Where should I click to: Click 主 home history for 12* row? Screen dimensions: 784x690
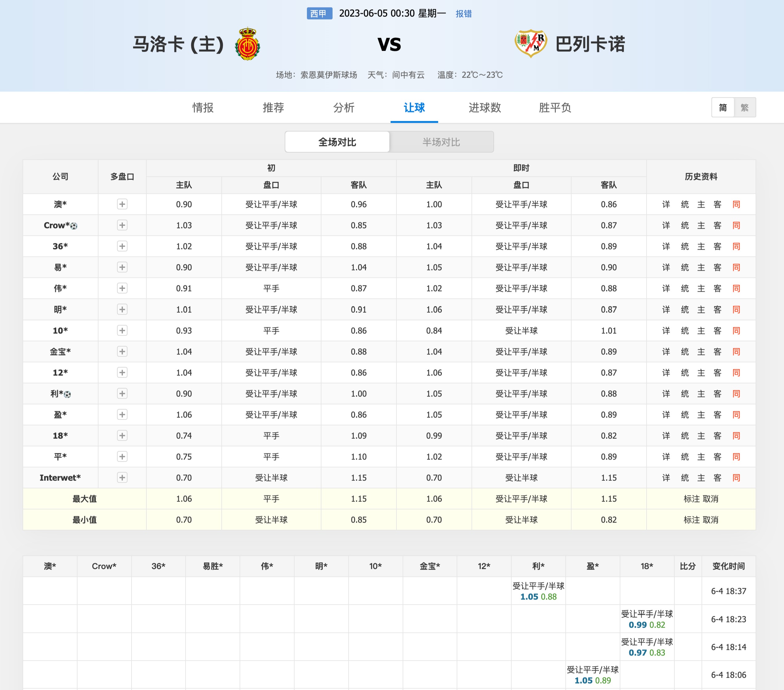[701, 372]
